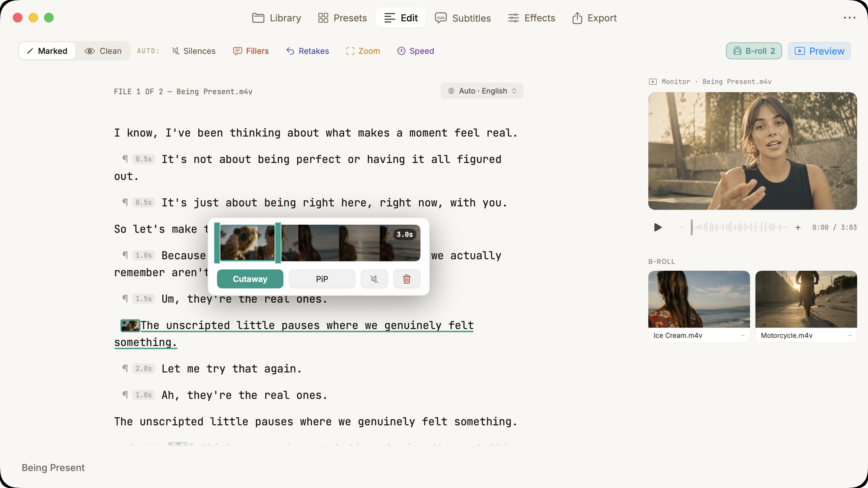Viewport: 868px width, 488px height.
Task: Mute the B-roll clip audio
Action: coord(374,279)
